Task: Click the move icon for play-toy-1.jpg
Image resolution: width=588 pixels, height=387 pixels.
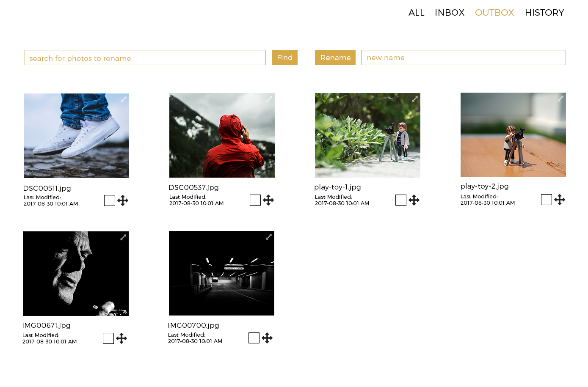Action: [x=414, y=200]
